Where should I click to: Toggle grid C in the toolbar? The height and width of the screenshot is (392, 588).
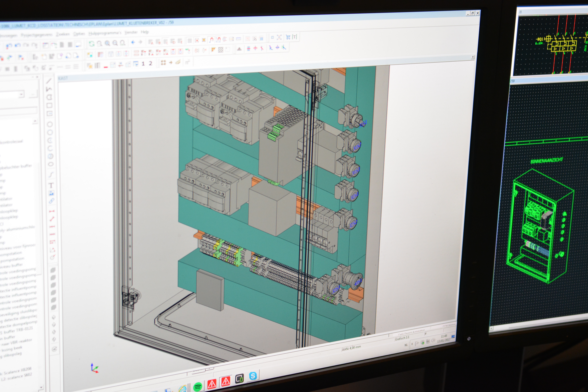click(x=166, y=41)
